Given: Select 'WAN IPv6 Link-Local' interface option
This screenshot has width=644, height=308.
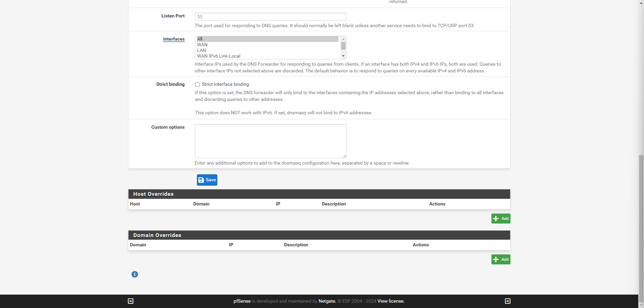Looking at the screenshot, I should (x=267, y=56).
